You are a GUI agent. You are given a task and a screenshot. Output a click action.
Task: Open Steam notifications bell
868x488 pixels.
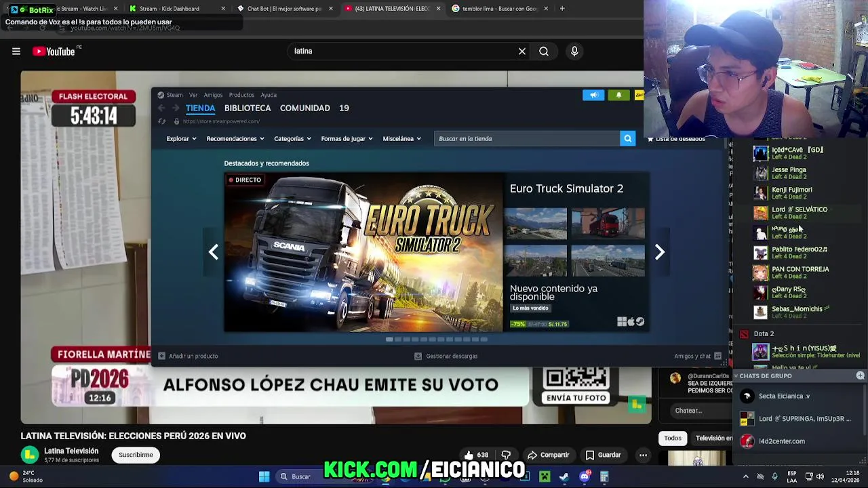[618, 95]
